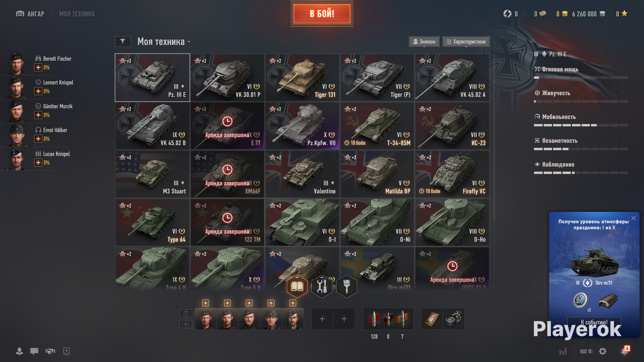644x362 pixels.
Task: Expand the Огневая мощь section
Action: click(x=581, y=69)
